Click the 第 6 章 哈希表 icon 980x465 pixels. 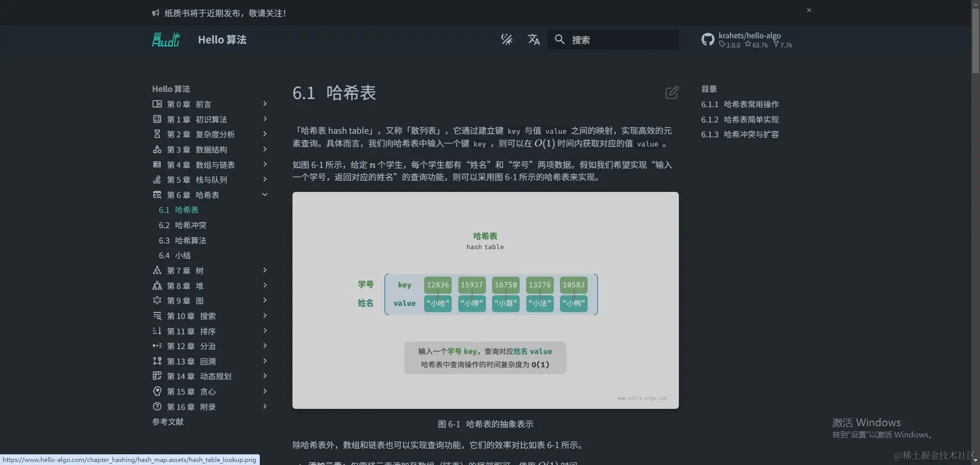157,195
